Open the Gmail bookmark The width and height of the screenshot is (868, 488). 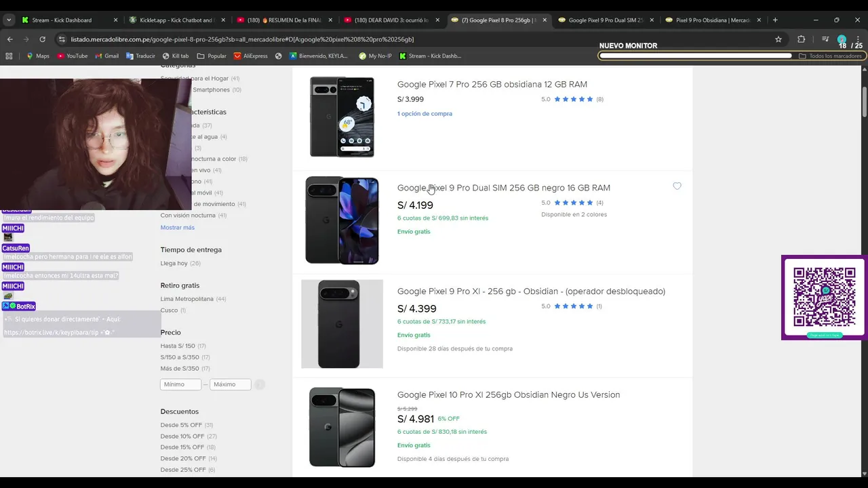point(106,56)
